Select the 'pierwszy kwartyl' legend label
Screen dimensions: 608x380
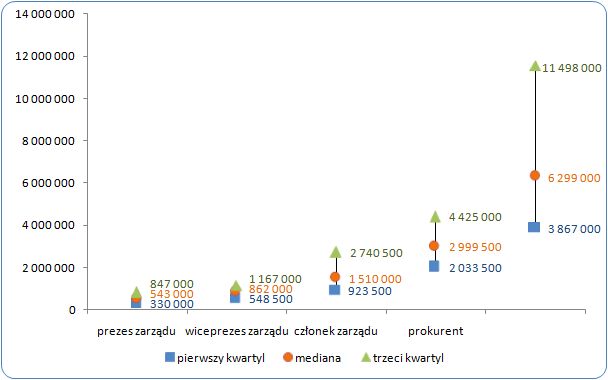coord(221,358)
